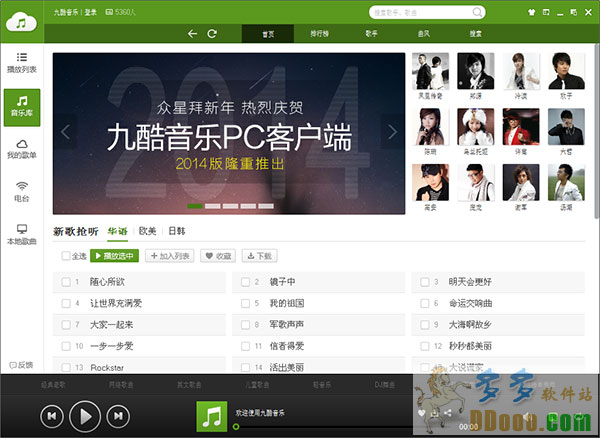Click the vertical scrollbar of the page
600x438 pixels.
click(x=597, y=130)
